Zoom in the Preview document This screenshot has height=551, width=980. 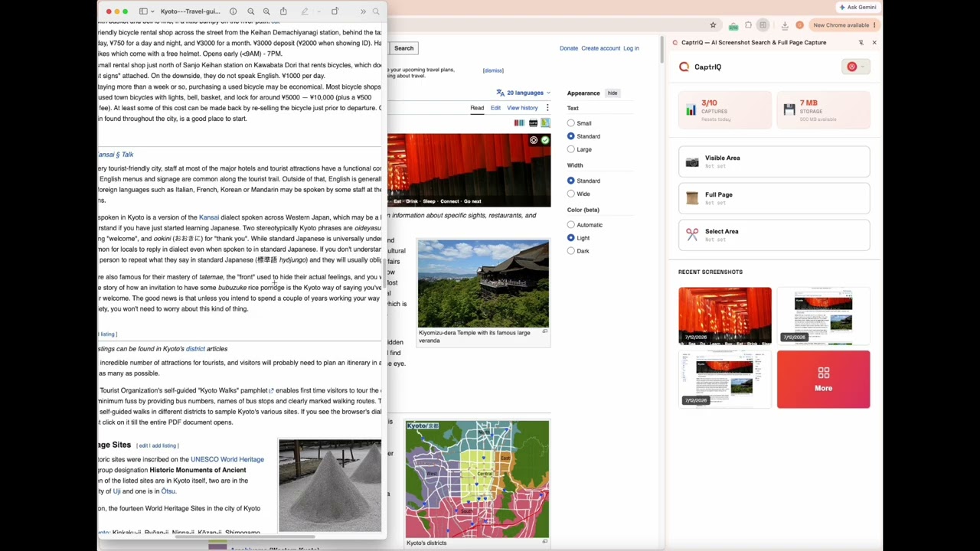[266, 11]
